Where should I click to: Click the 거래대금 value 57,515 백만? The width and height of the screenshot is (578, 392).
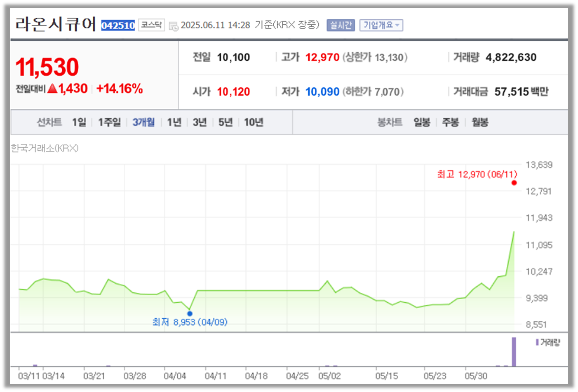[522, 92]
